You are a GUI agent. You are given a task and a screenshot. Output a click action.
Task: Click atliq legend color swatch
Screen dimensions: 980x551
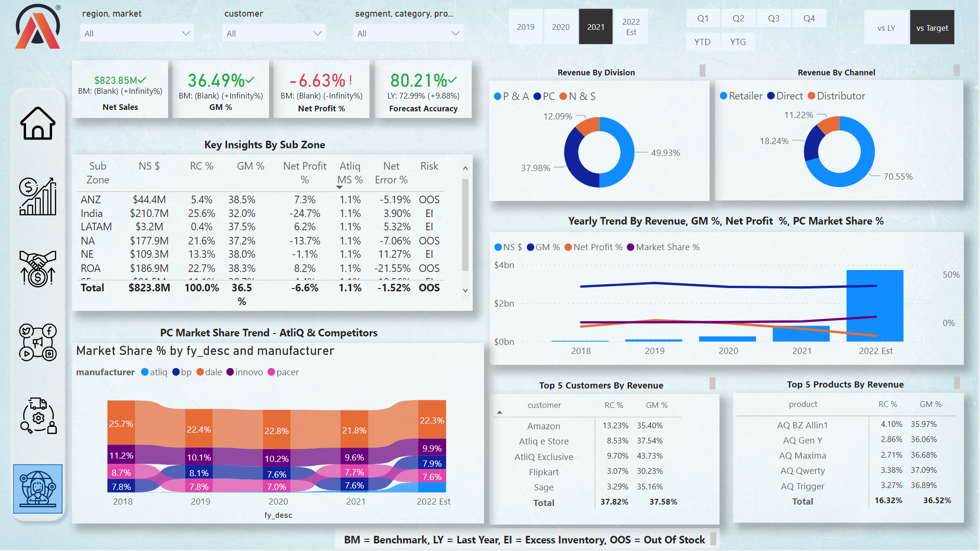pos(145,372)
